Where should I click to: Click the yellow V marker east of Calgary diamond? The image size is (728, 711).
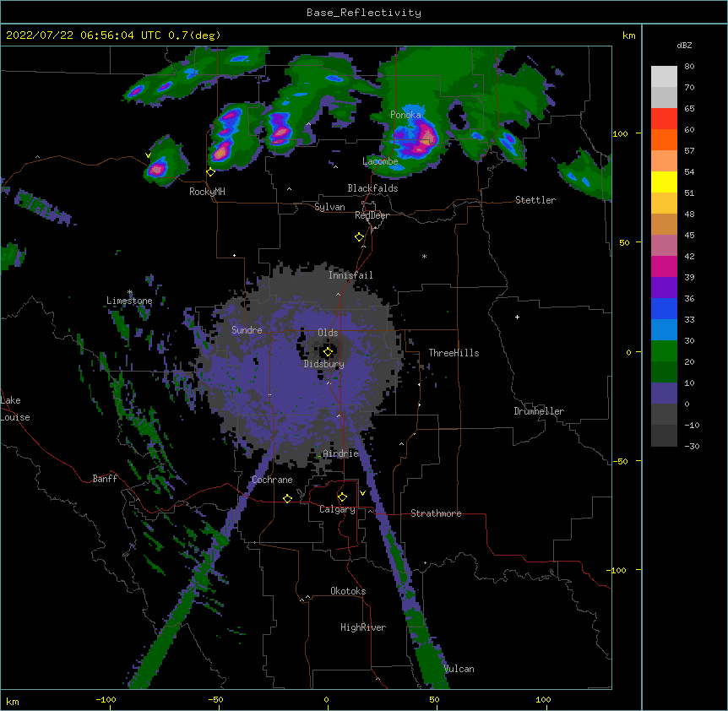362,493
